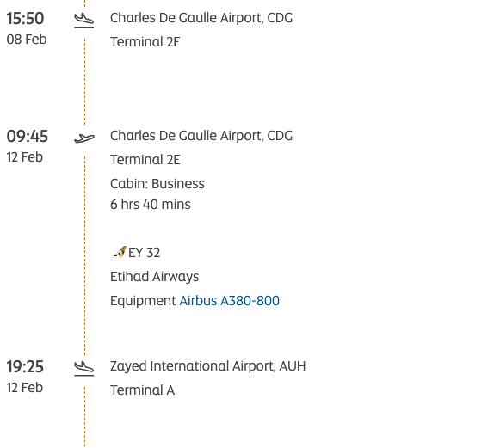The image size is (494, 448).
Task: Click Charles De Gaulle Airport departure on 12 Feb
Action: point(201,136)
